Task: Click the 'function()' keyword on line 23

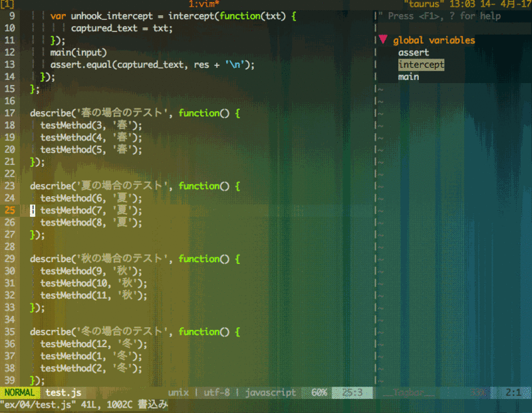Action: click(204, 186)
